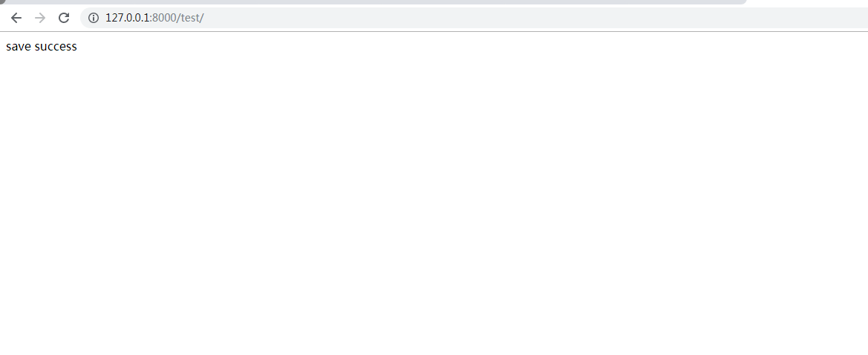The height and width of the screenshot is (355, 868).
Task: Click the 127.0.0.1 host in the URL
Action: (127, 18)
